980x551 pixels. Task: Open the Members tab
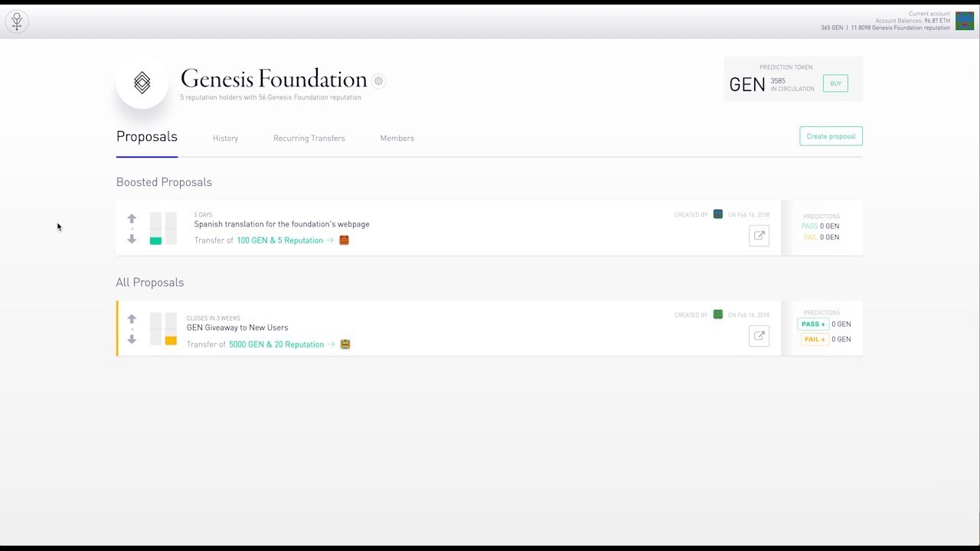397,139
